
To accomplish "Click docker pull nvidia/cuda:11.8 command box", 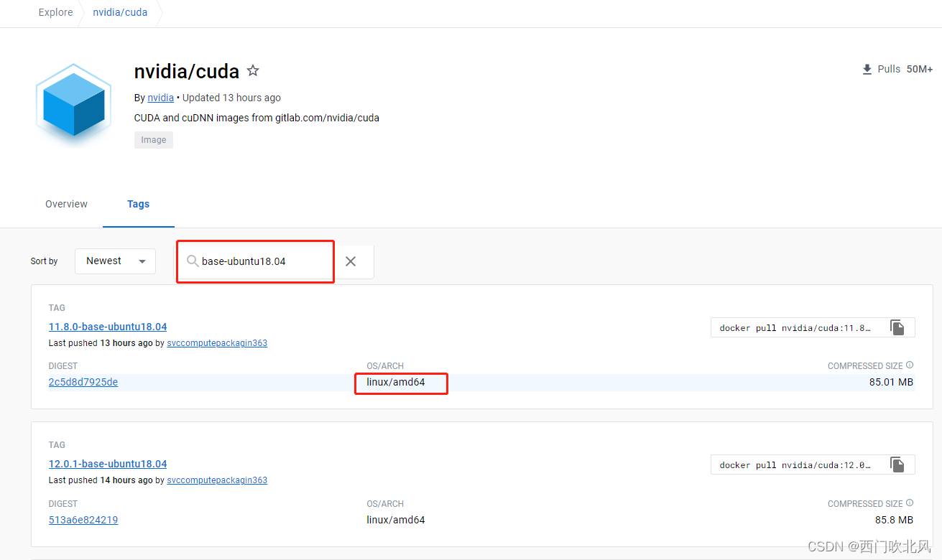I will (813, 327).
